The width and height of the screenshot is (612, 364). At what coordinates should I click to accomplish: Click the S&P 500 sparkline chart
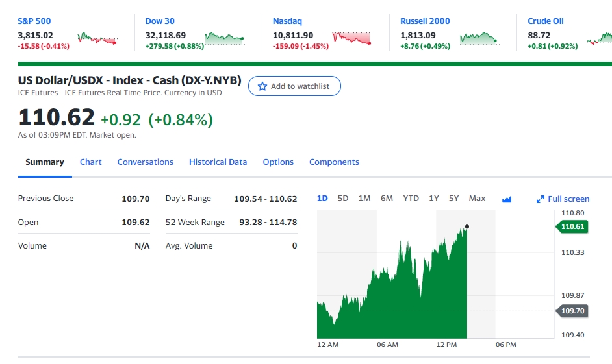tap(97, 38)
